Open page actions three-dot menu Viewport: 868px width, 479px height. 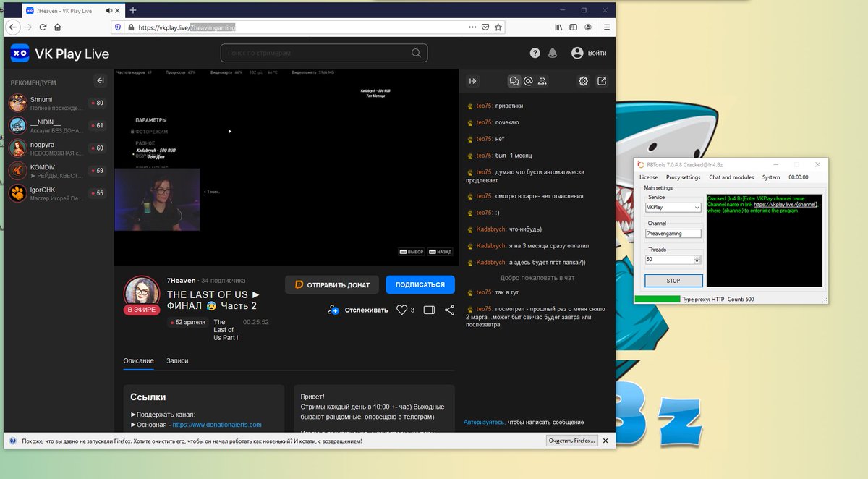[x=472, y=27]
